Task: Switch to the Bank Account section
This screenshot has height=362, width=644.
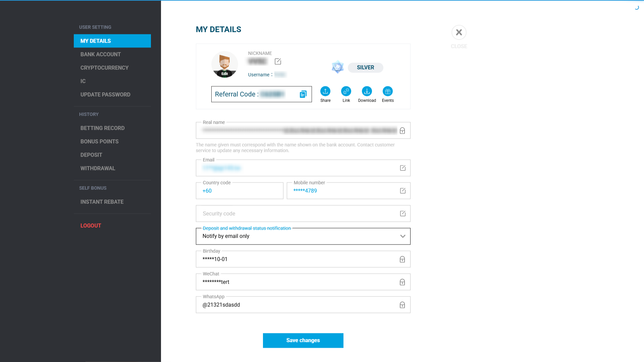Action: 101,54
